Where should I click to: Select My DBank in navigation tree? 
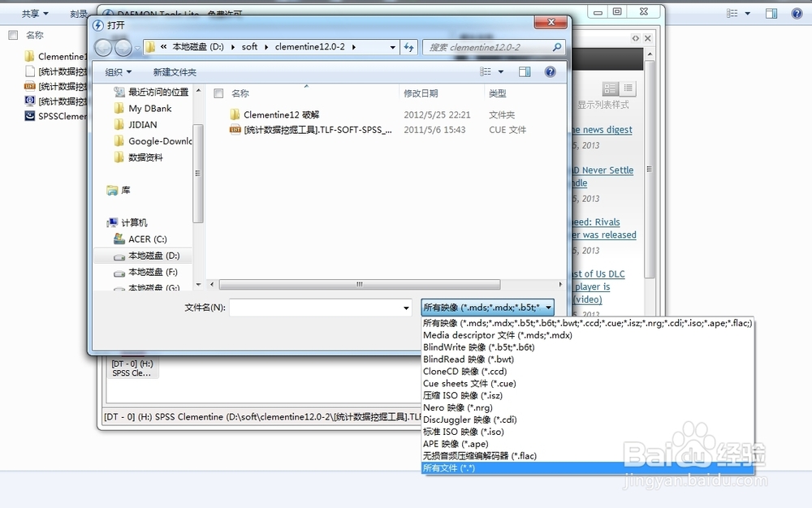[143, 108]
